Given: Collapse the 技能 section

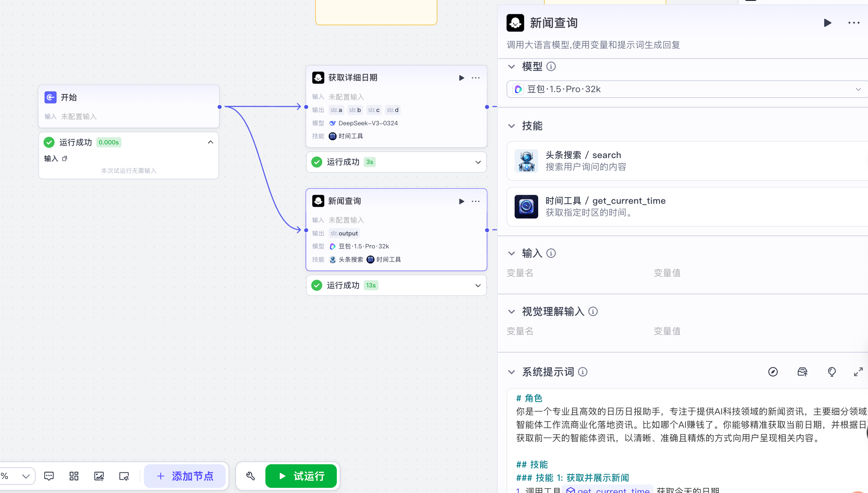Looking at the screenshot, I should pyautogui.click(x=512, y=126).
